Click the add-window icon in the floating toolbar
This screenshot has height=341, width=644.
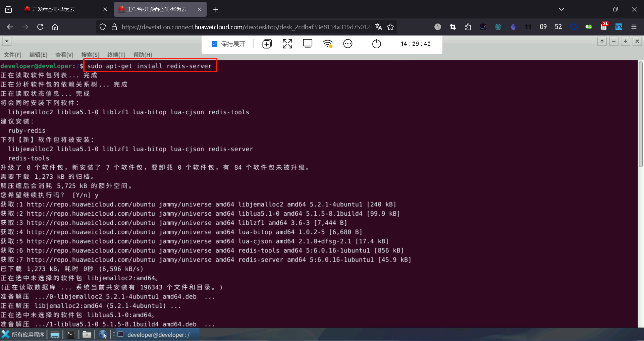click(x=267, y=44)
